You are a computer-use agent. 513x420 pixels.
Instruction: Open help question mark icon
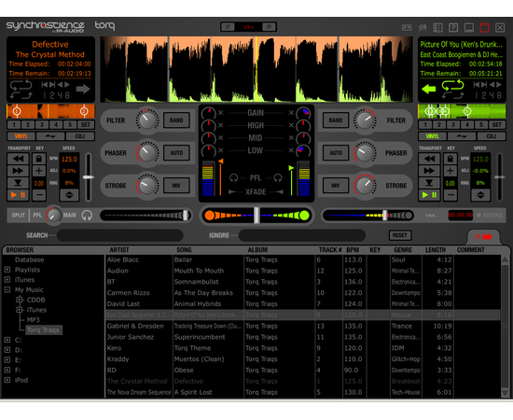(453, 28)
